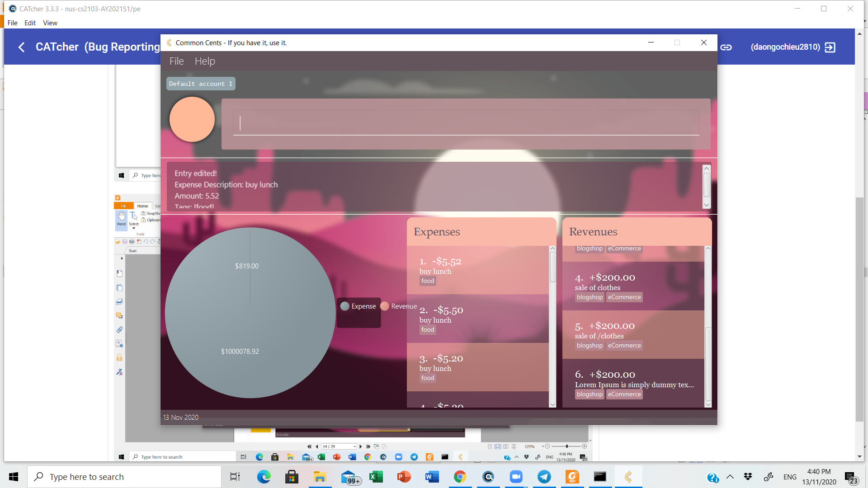
Task: Open Microsoft Edge from taskbar
Action: pyautogui.click(x=264, y=477)
